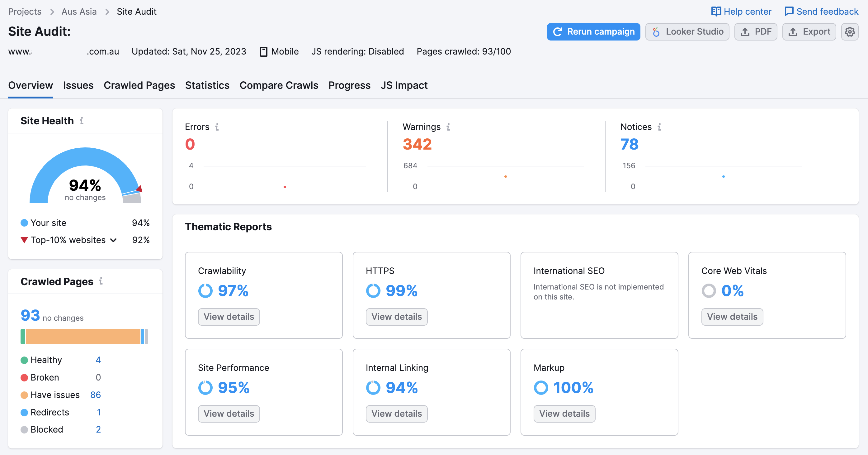Go to the Projects breadcrumb
868x455 pixels.
[x=25, y=12]
